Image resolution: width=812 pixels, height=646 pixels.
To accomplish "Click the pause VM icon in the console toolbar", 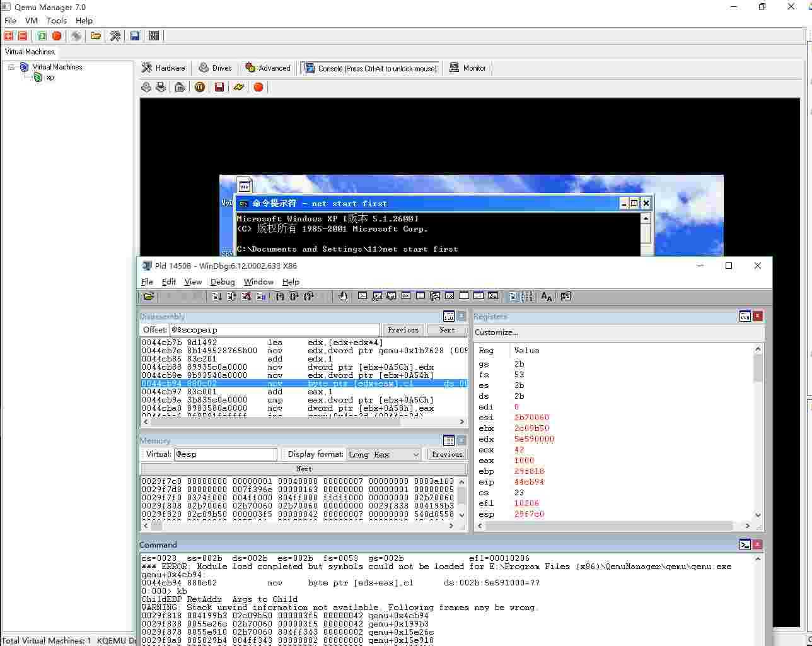I will point(200,87).
